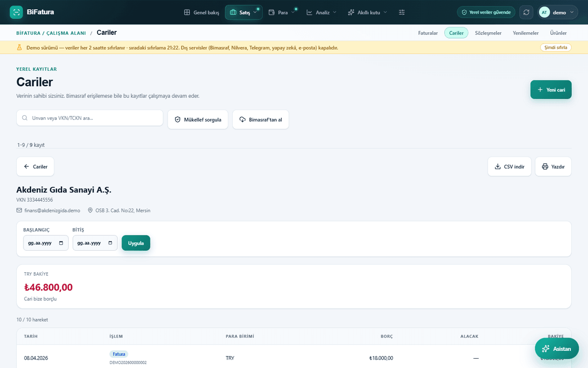The image size is (588, 368).
Task: Click the Fatura tag in first row
Action: (119, 354)
